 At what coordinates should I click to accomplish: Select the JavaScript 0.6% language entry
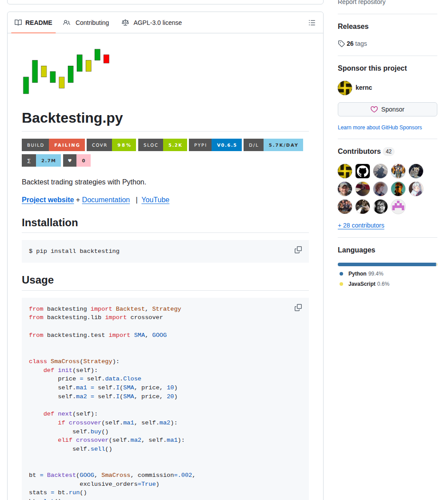coord(364,284)
